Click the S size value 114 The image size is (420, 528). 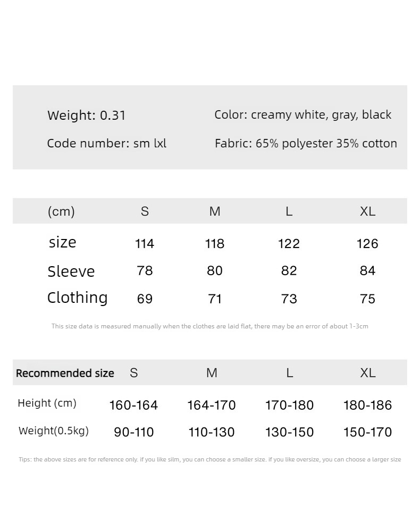[x=145, y=243]
